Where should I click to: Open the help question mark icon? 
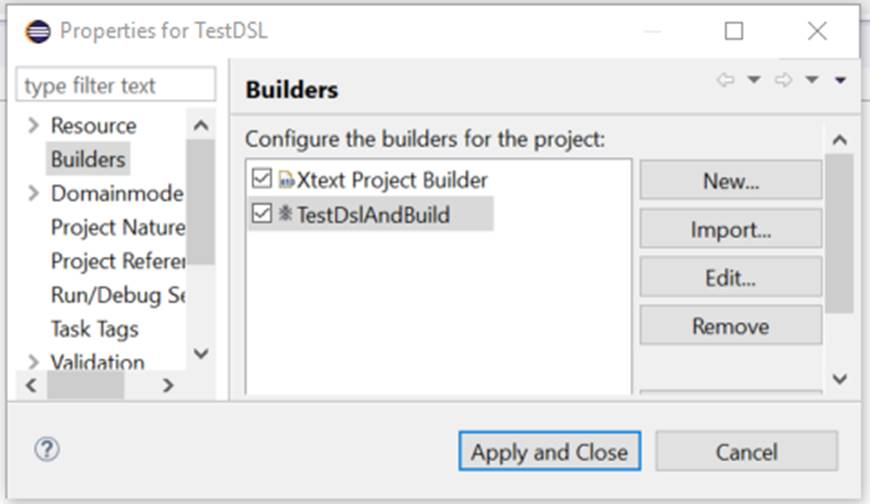click(47, 450)
